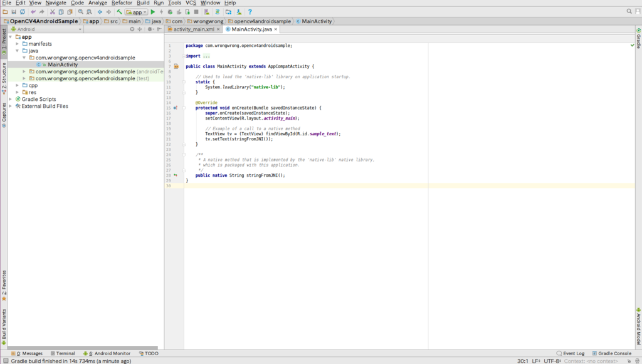This screenshot has height=364, width=642.
Task: Switch to the activity_main.xml tab
Action: point(194,29)
